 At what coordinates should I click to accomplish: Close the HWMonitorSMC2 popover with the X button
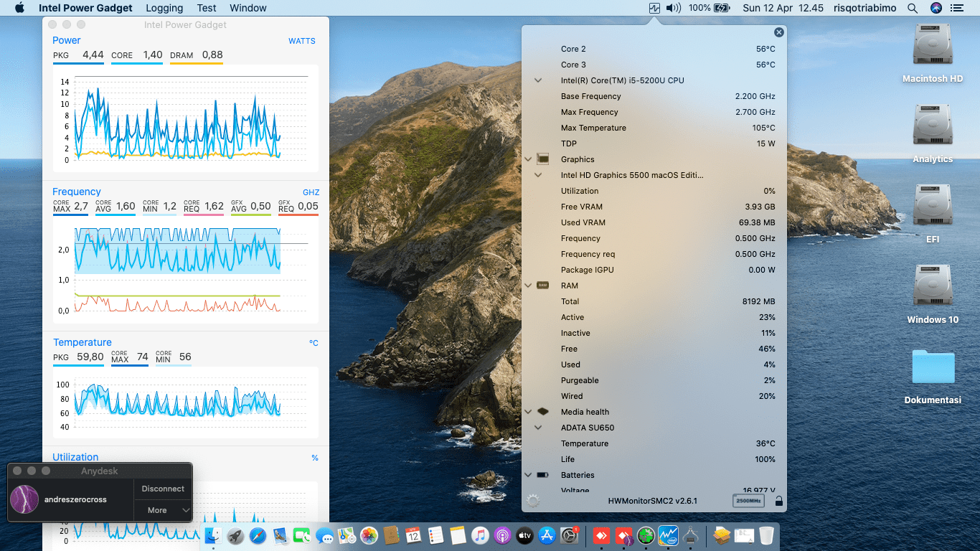[x=779, y=32]
